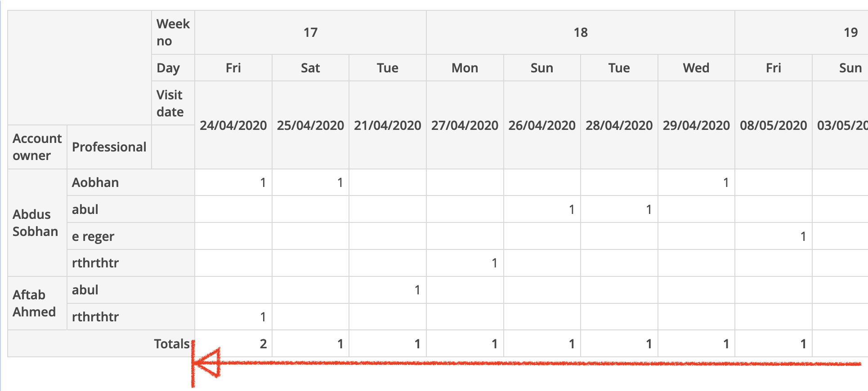Viewport: 868px width, 391px height.
Task: Click the Professional column header
Action: [109, 147]
